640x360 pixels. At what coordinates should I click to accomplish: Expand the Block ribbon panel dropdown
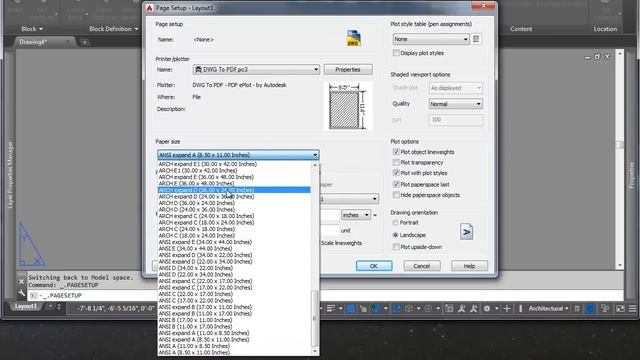32,29
